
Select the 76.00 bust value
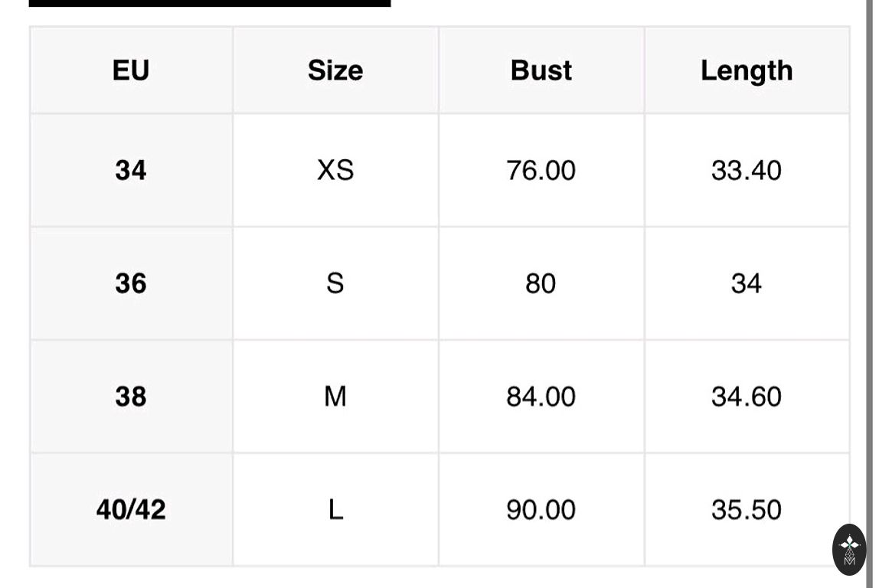[541, 170]
